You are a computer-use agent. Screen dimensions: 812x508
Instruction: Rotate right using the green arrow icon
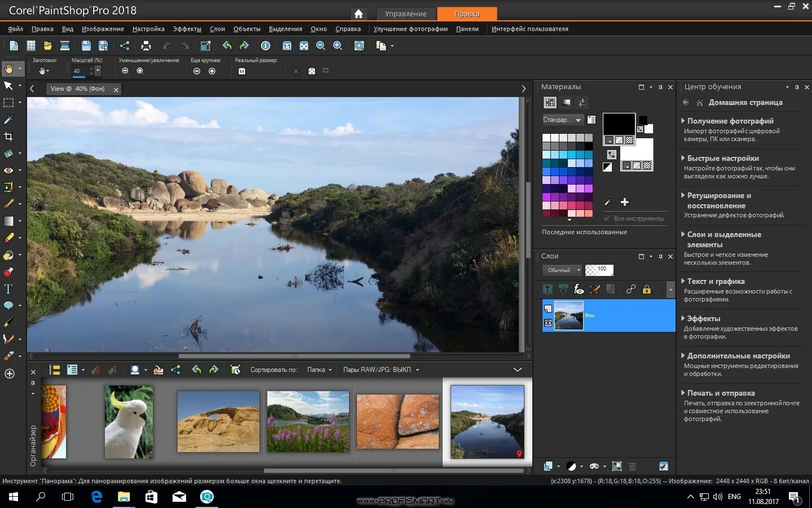[244, 46]
